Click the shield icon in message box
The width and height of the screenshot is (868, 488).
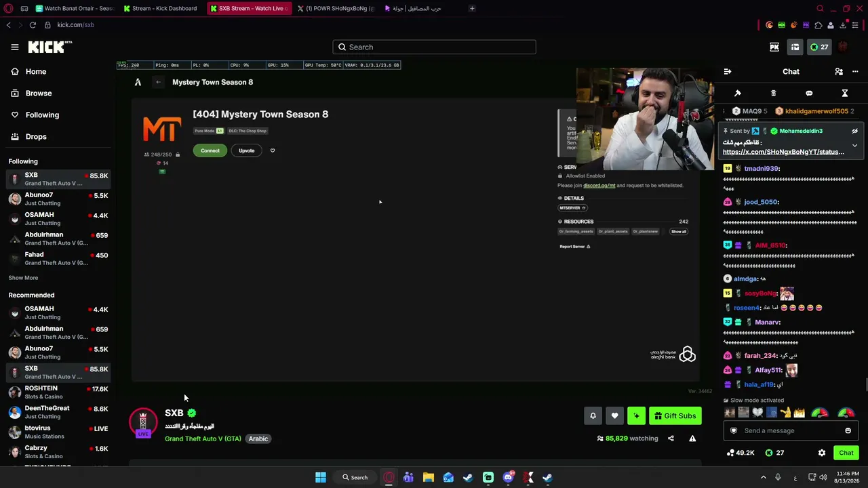coord(733,430)
